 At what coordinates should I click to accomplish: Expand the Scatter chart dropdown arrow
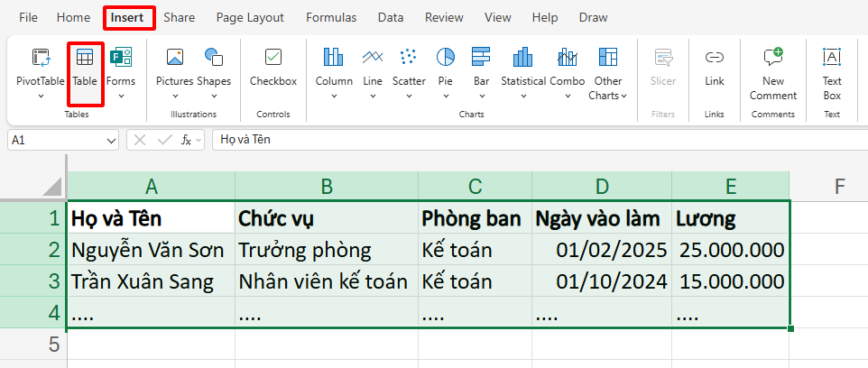click(409, 96)
